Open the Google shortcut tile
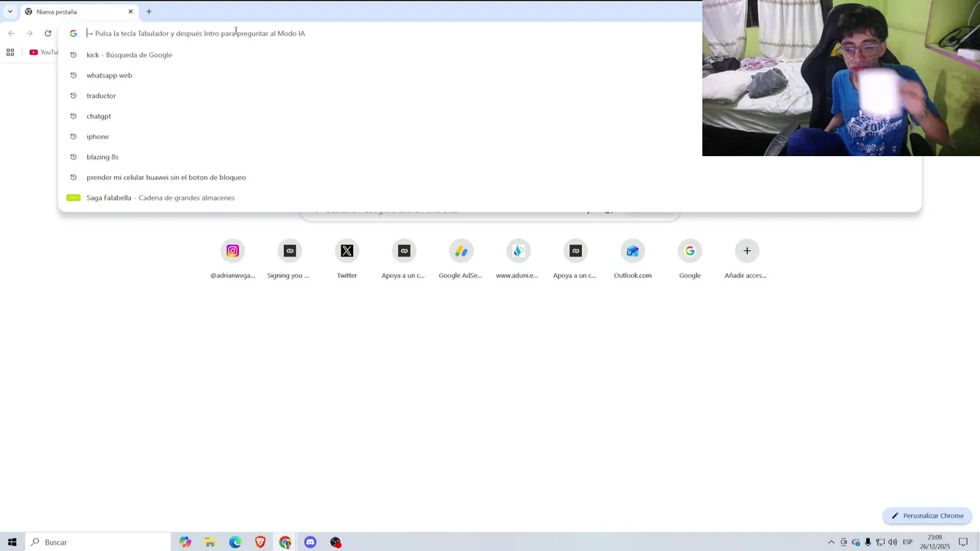 tap(690, 260)
